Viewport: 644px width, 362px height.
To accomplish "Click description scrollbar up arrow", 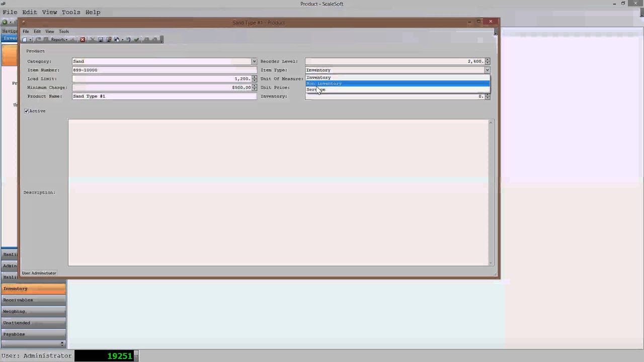I will 491,122.
